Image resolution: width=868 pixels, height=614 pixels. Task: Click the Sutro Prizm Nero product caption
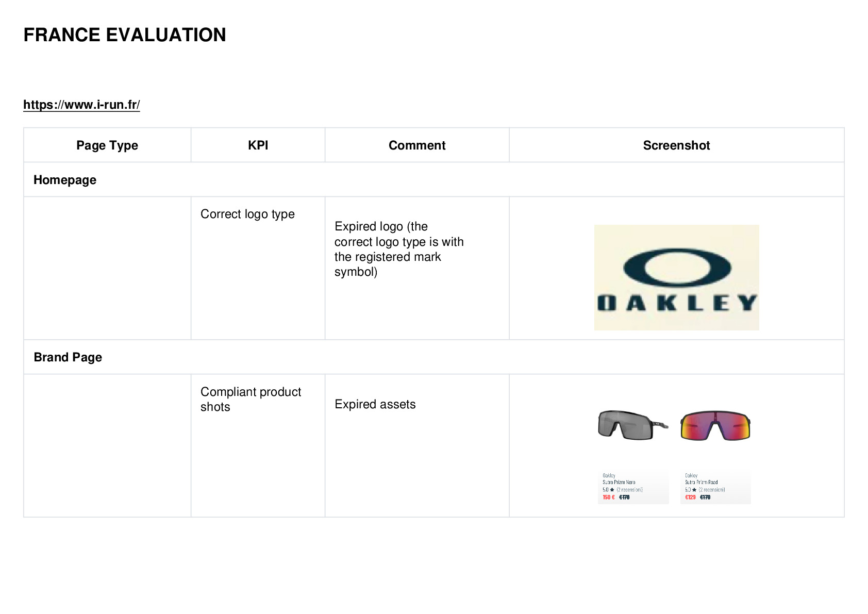tap(619, 483)
